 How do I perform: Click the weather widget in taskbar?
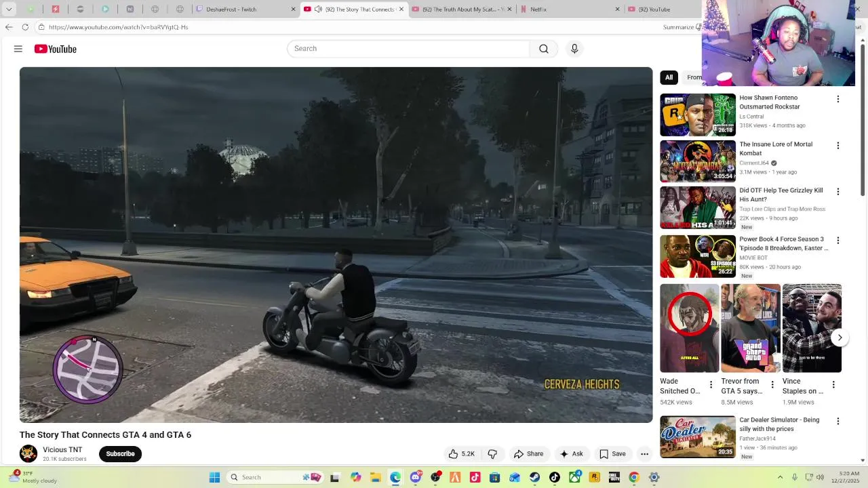(x=34, y=477)
